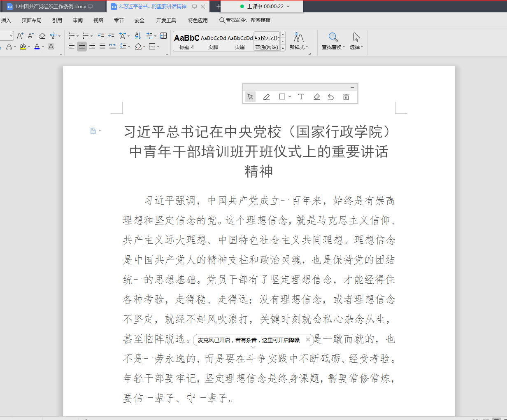The width and height of the screenshot is (507, 420).
Task: Dismiss the microphone noise reduction tip
Action: pos(308,340)
